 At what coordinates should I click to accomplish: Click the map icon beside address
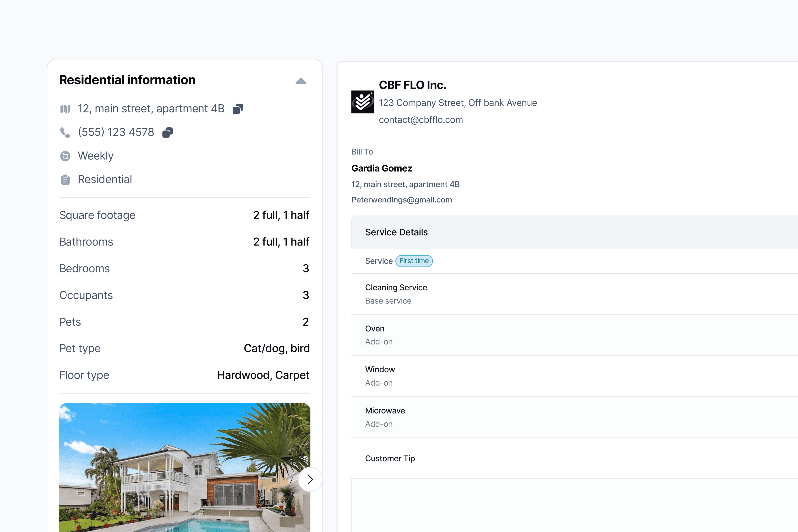coord(65,109)
